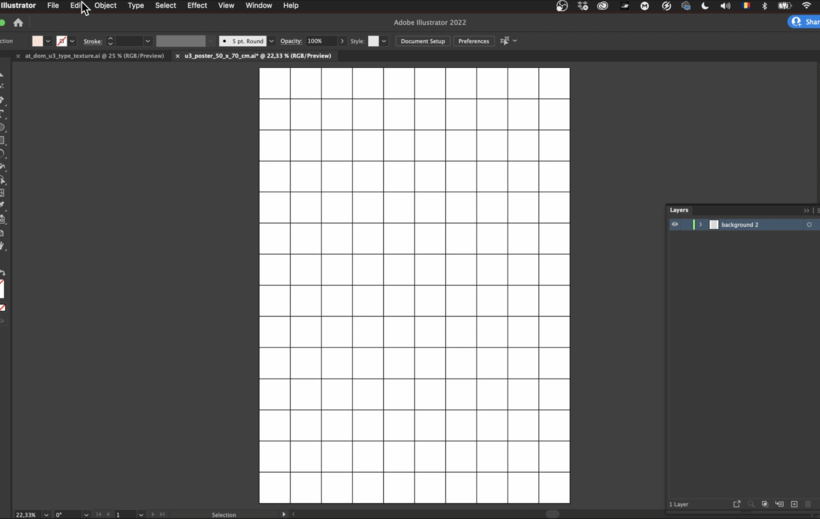This screenshot has width=820, height=519.
Task: Open the Select menu
Action: pos(165,6)
